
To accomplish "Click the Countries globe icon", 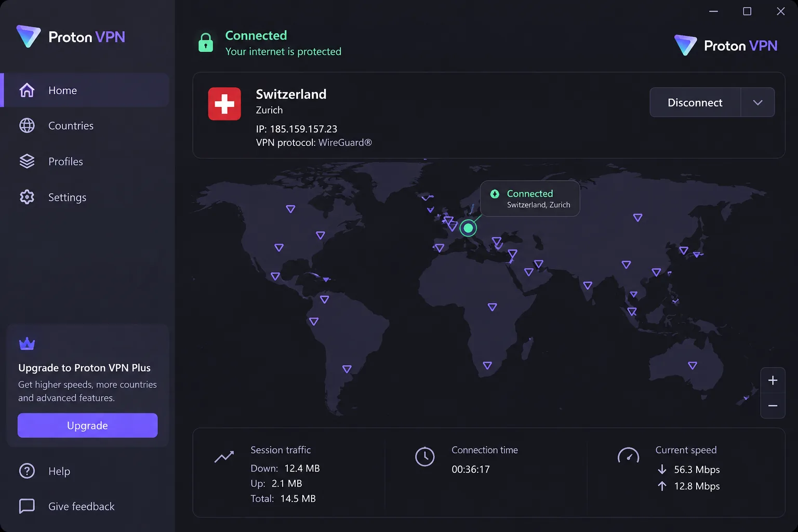I will coord(27,126).
